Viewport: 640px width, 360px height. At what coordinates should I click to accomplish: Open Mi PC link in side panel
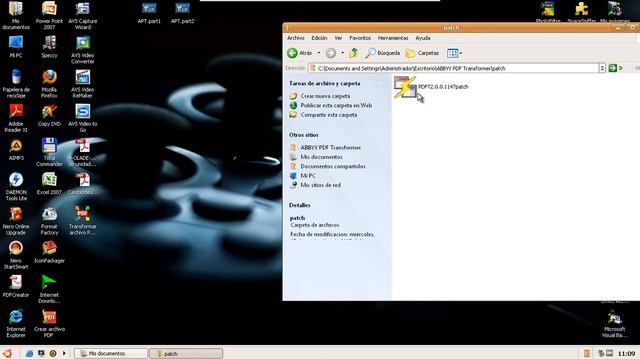[x=308, y=176]
